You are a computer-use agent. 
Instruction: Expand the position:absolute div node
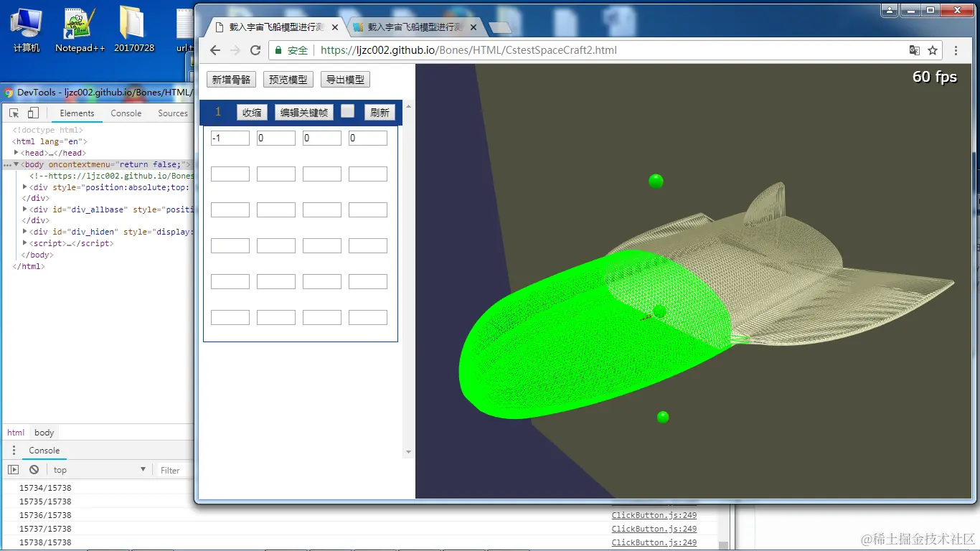pos(25,187)
